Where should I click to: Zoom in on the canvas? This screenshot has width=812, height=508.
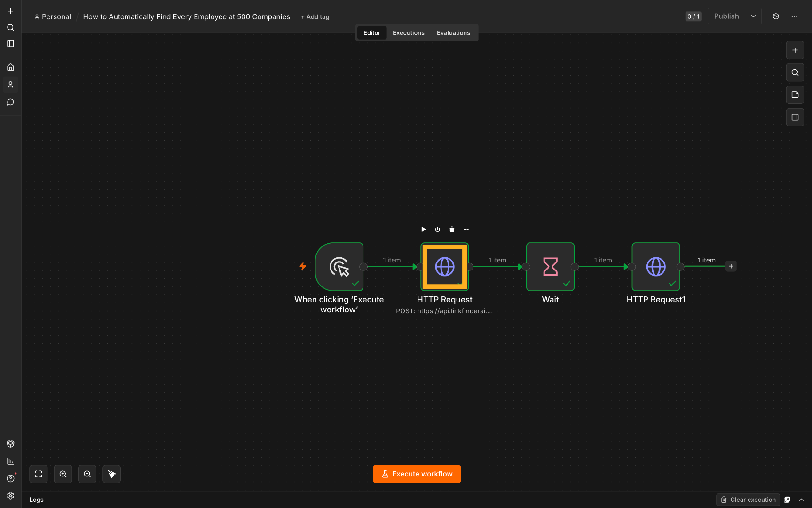pos(63,474)
